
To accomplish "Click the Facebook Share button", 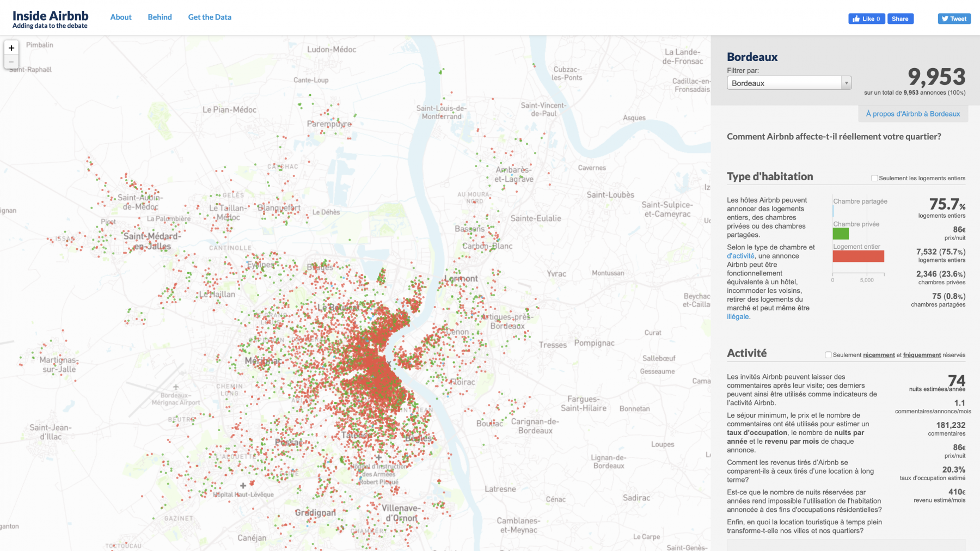I will pyautogui.click(x=900, y=19).
